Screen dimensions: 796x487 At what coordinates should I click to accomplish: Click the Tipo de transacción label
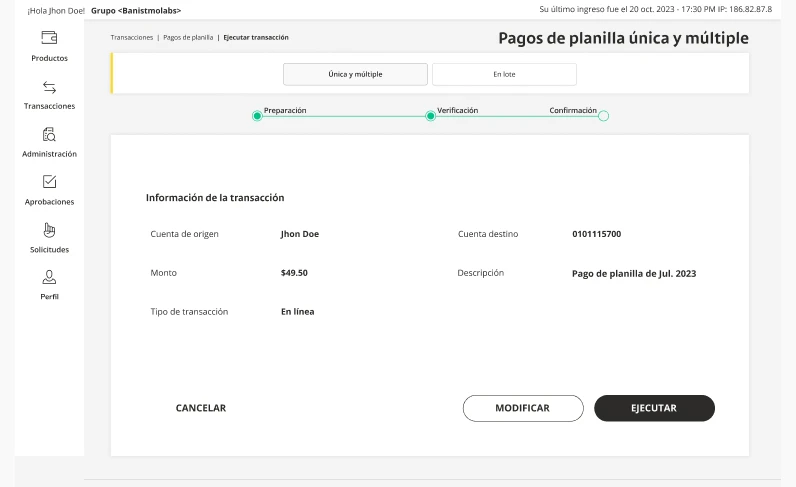(x=189, y=312)
